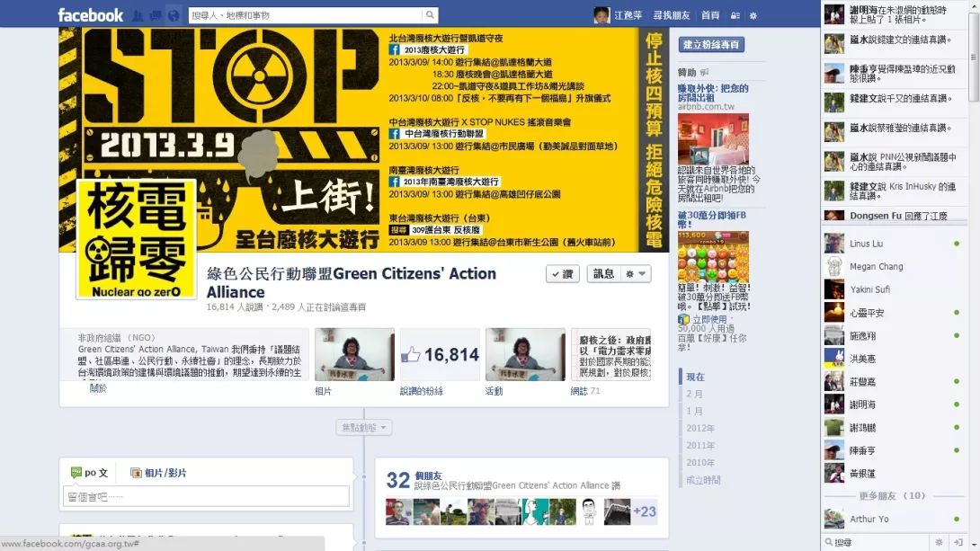Open the 中台灣廢核行動聯盟 link
The height and width of the screenshot is (551, 980).
point(437,134)
